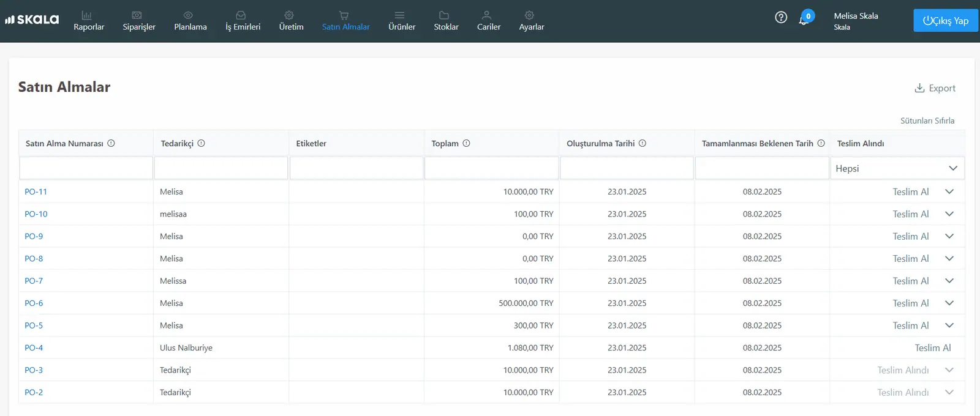Show info icon next to Toplam

pos(467,143)
